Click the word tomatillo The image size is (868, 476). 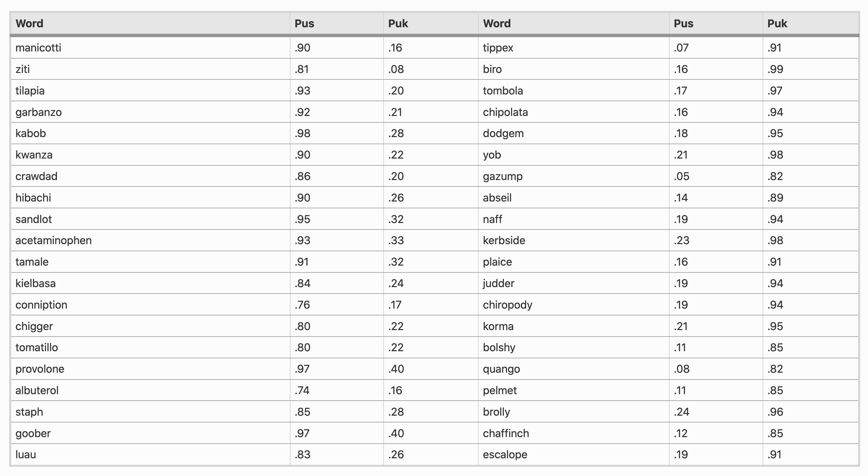(x=36, y=347)
